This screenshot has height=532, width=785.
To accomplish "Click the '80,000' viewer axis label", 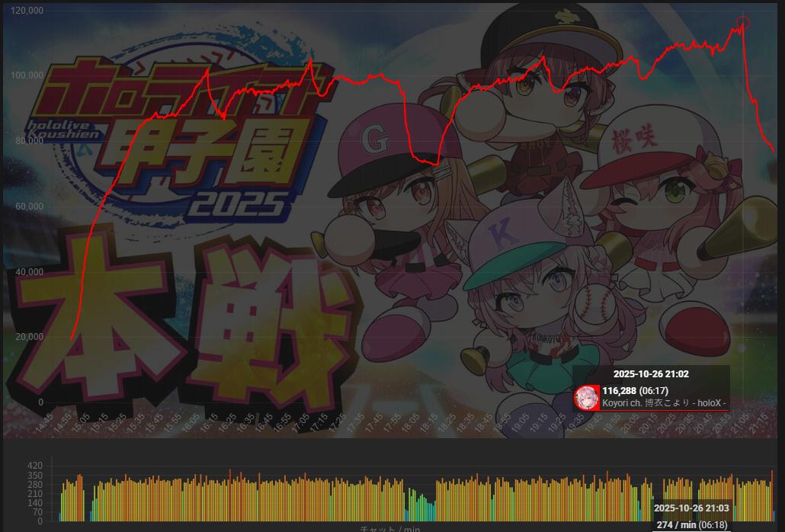I will click(x=29, y=141).
